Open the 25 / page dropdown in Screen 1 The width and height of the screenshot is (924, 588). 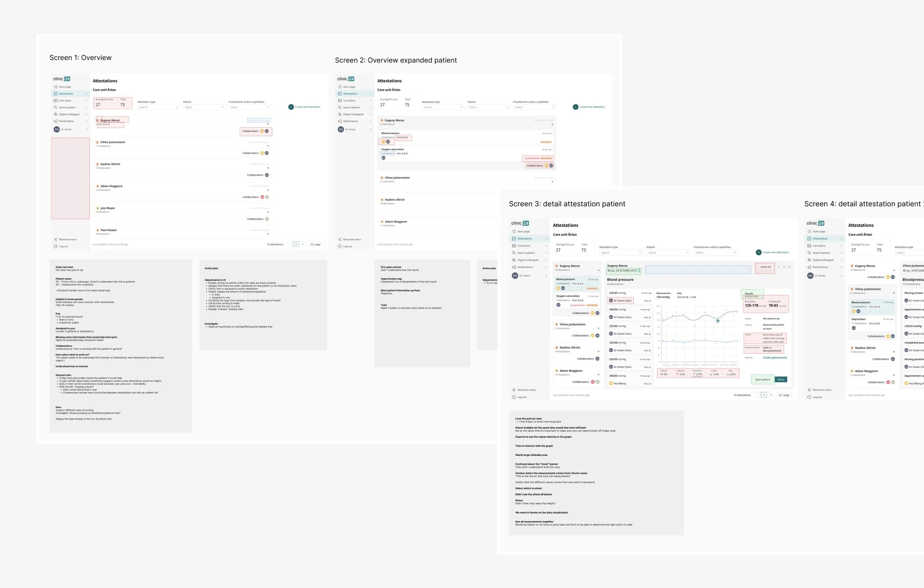[x=317, y=245]
